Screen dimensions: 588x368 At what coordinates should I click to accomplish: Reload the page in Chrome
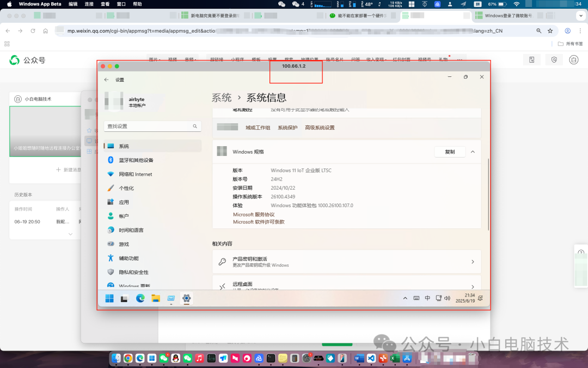pos(33,31)
